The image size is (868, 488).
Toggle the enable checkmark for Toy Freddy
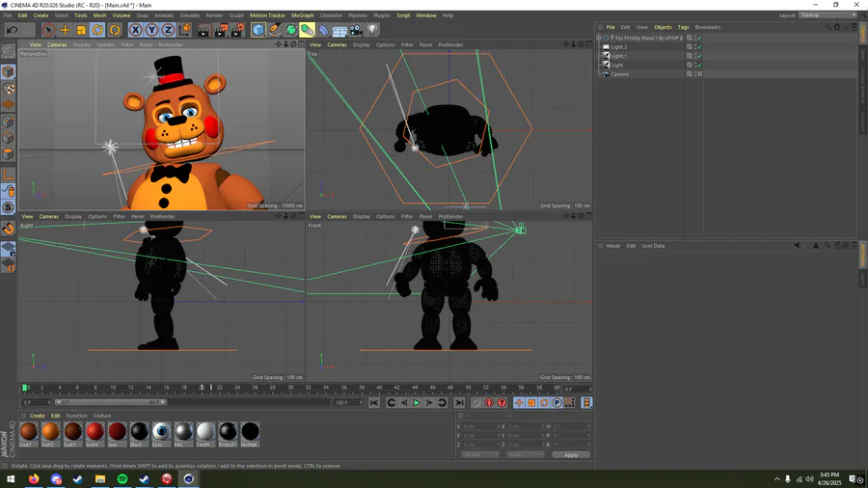point(700,38)
